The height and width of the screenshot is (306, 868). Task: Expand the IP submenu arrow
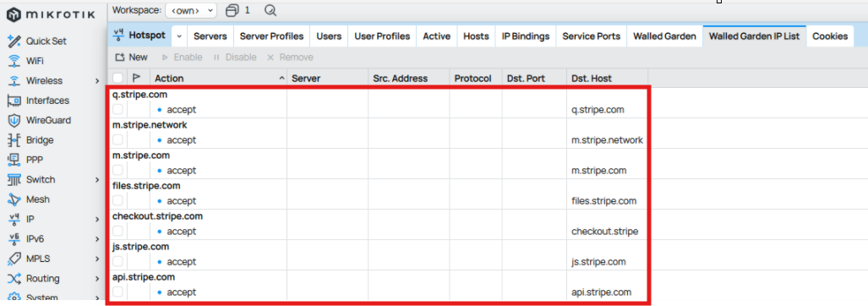tap(97, 219)
